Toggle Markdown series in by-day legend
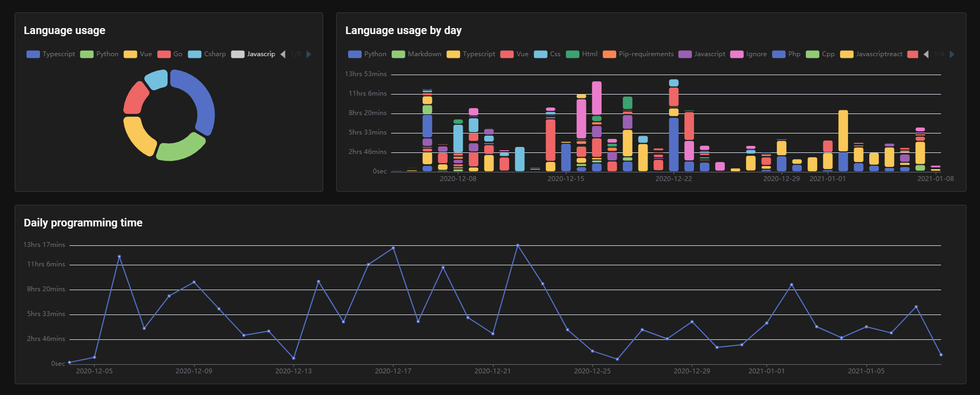The width and height of the screenshot is (980, 395). [416, 54]
